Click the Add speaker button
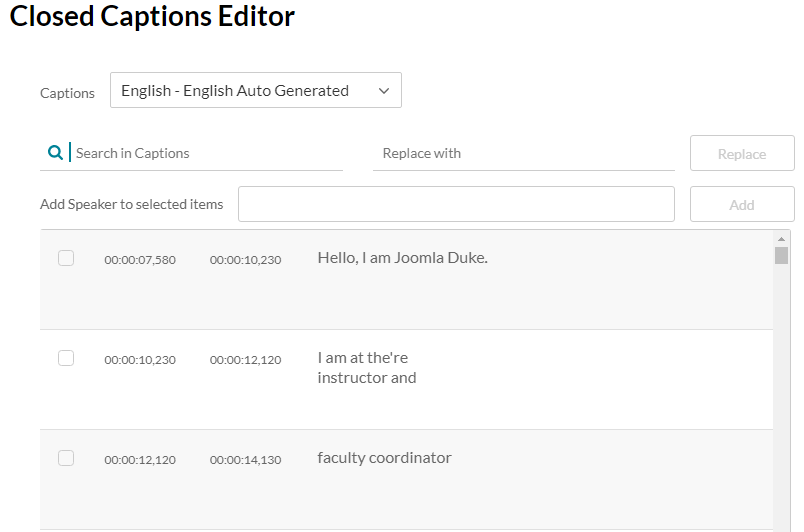 point(741,204)
